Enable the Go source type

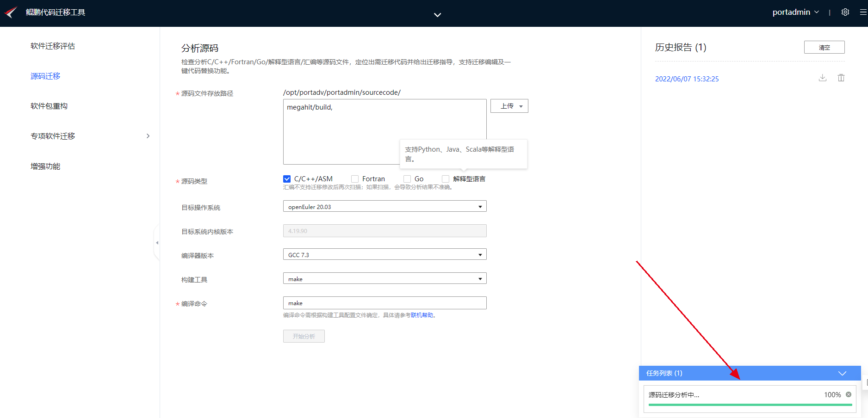407,179
